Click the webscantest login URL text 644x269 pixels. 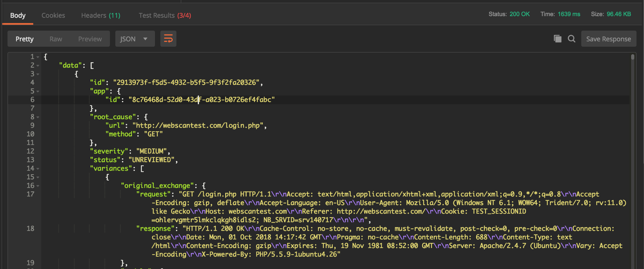click(x=198, y=125)
